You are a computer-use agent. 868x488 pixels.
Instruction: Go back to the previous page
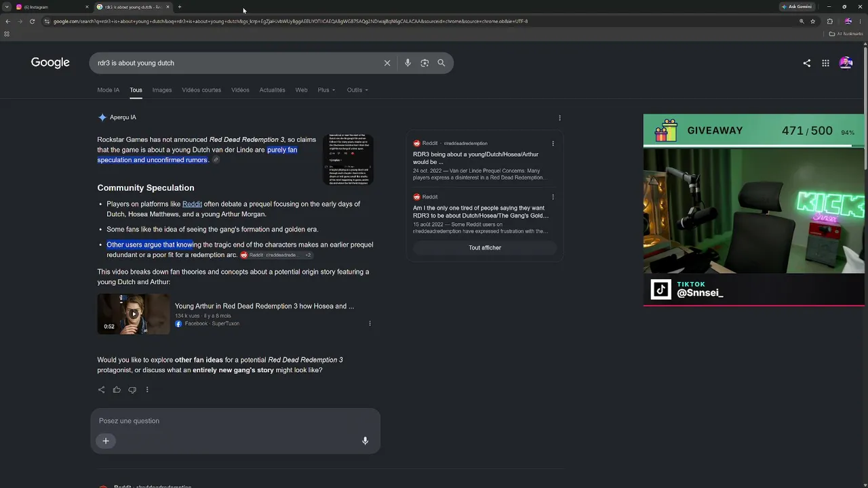[7, 21]
